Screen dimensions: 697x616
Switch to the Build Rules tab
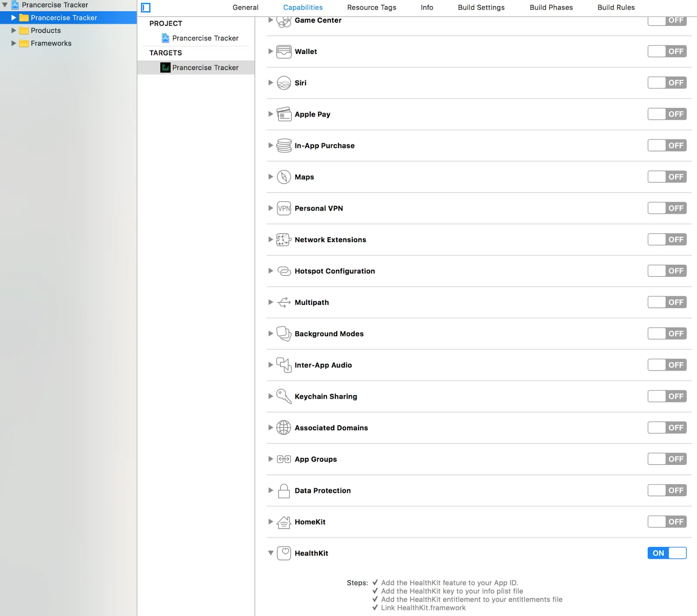[x=616, y=7]
